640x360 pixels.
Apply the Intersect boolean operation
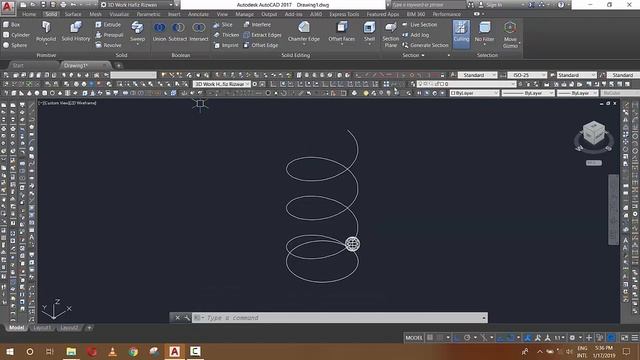(x=199, y=32)
